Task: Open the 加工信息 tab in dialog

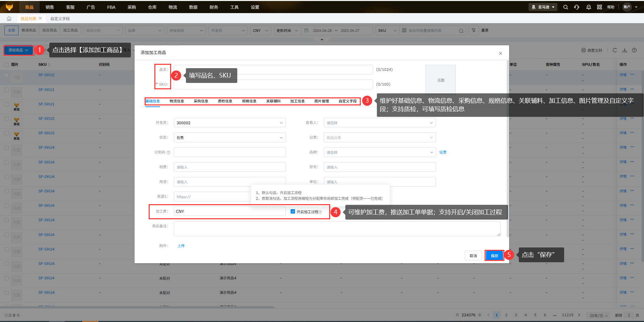Action: point(297,101)
